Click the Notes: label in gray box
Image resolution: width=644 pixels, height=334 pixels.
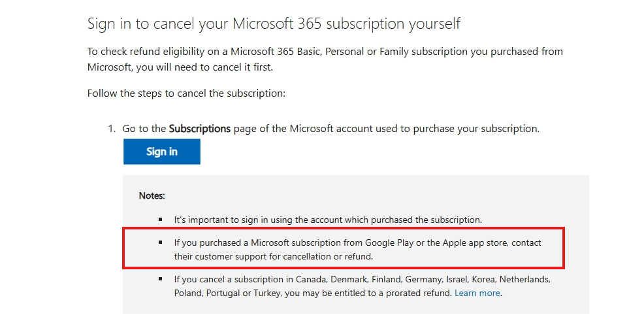coord(152,195)
